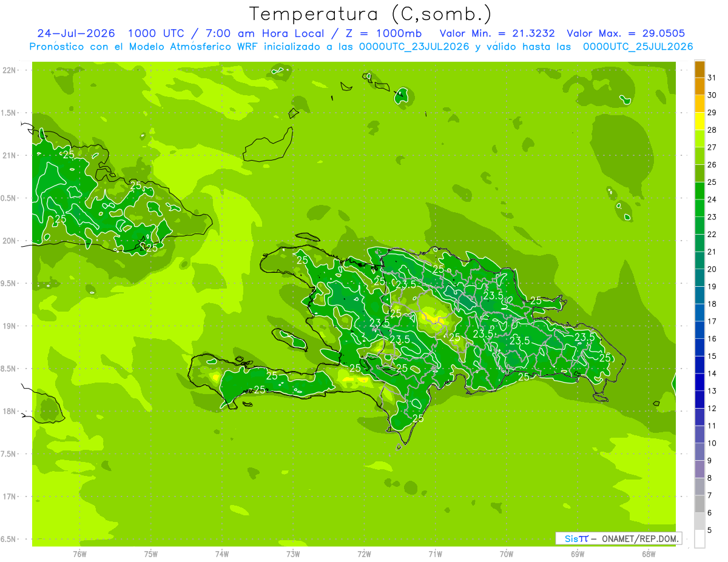Click the Temperatura (C,somb.) title
The image size is (728, 562).
coord(371,13)
